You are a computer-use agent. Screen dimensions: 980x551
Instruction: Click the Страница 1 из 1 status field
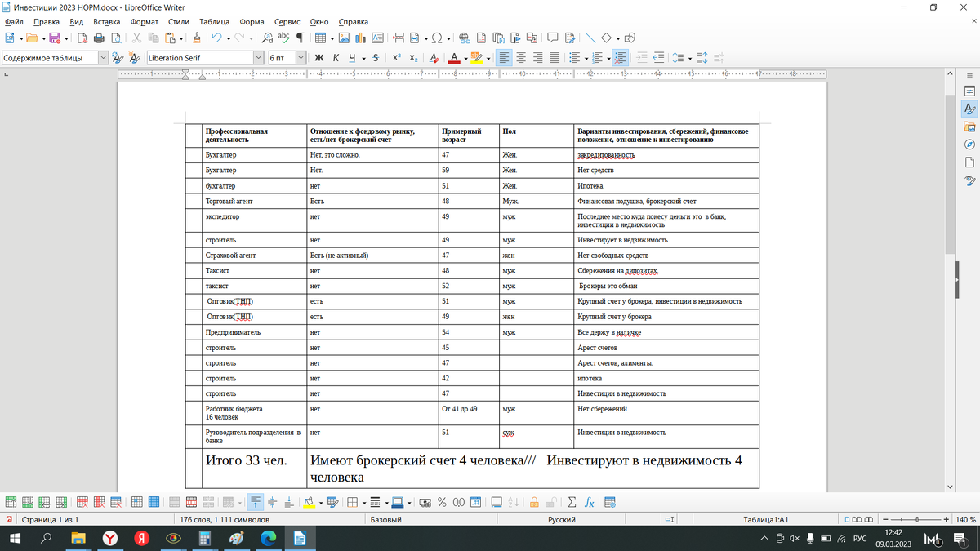pyautogui.click(x=50, y=520)
